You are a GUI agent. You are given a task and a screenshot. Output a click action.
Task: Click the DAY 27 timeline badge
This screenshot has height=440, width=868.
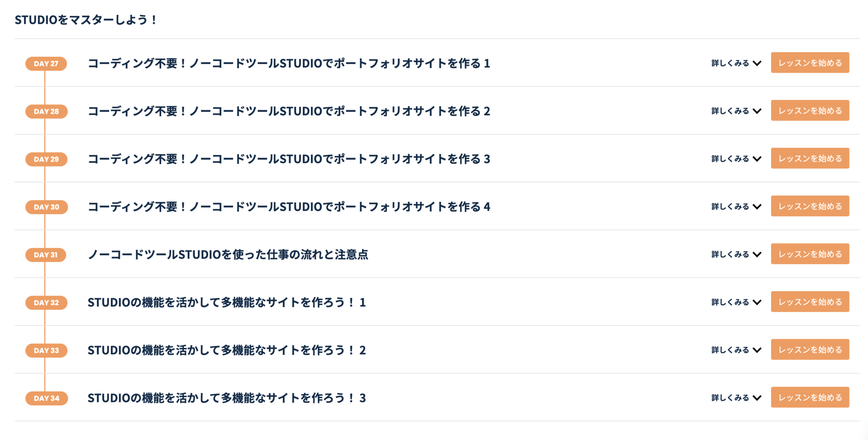click(x=46, y=64)
